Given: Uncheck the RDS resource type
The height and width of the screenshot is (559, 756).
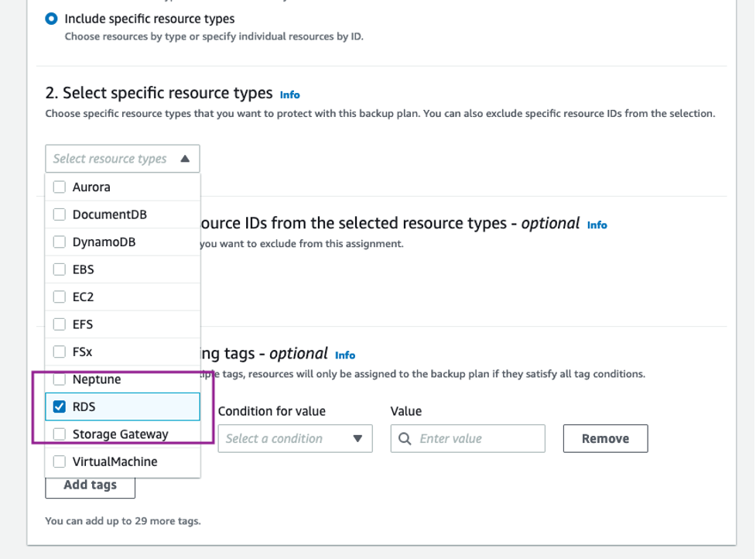Looking at the screenshot, I should (60, 406).
